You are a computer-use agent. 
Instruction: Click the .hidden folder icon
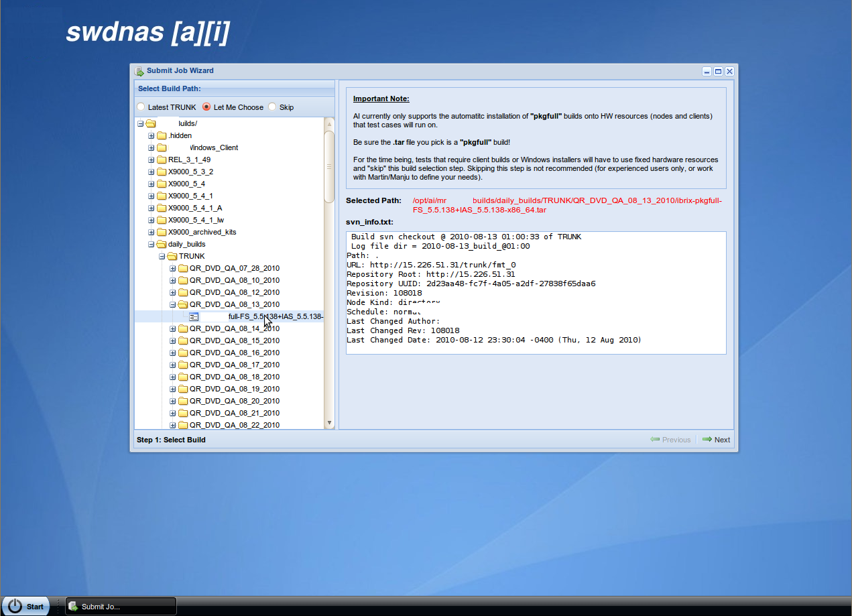(x=162, y=135)
